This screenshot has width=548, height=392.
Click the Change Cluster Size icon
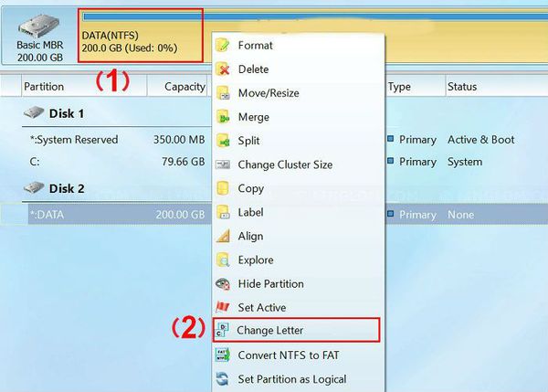point(222,164)
